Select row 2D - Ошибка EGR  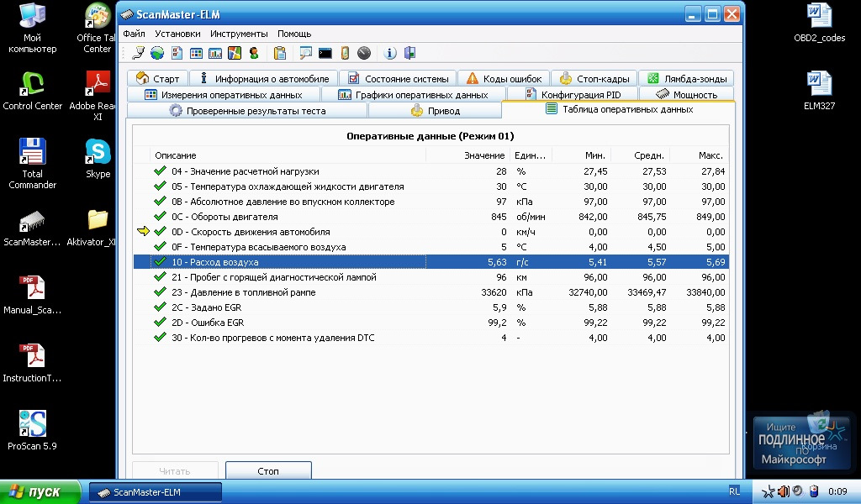tap(431, 323)
